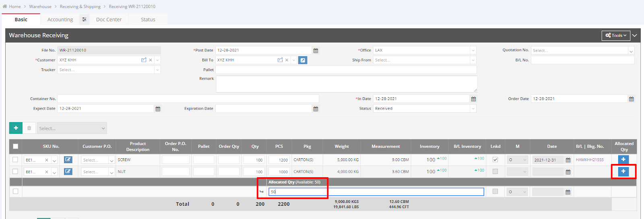Switch to the Doc Center tab
644x219 pixels.
click(109, 20)
